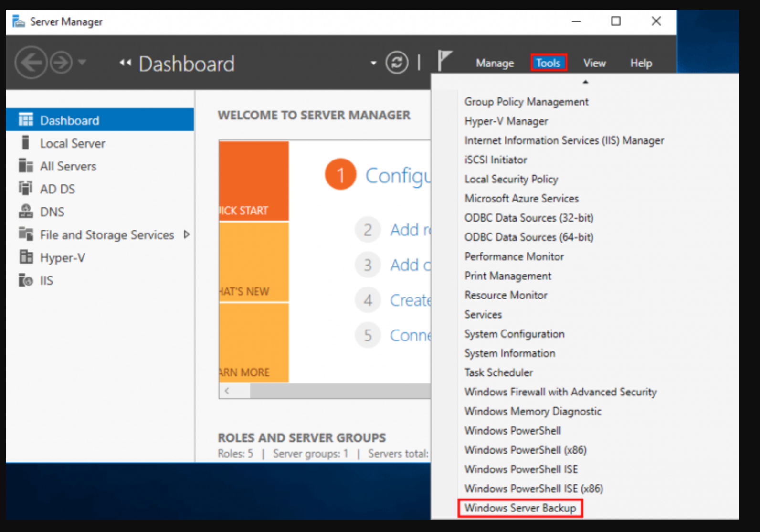Screen dimensions: 760x532
Task: Click Connect this server link
Action: (410, 336)
